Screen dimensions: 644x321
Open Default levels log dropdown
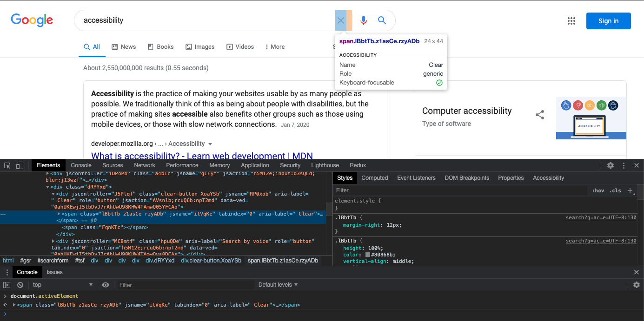(278, 285)
